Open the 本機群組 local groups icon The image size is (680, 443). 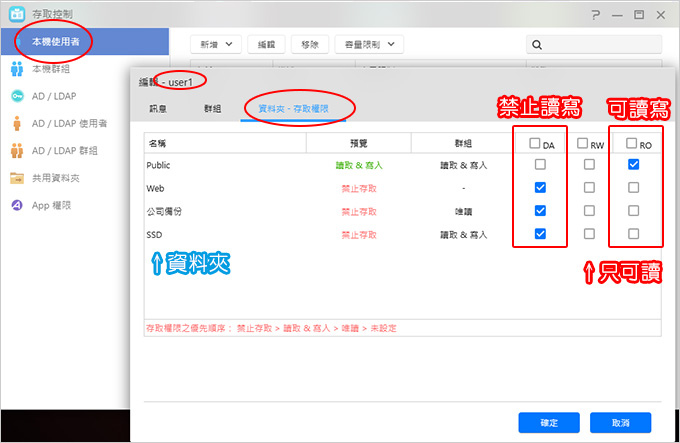17,69
